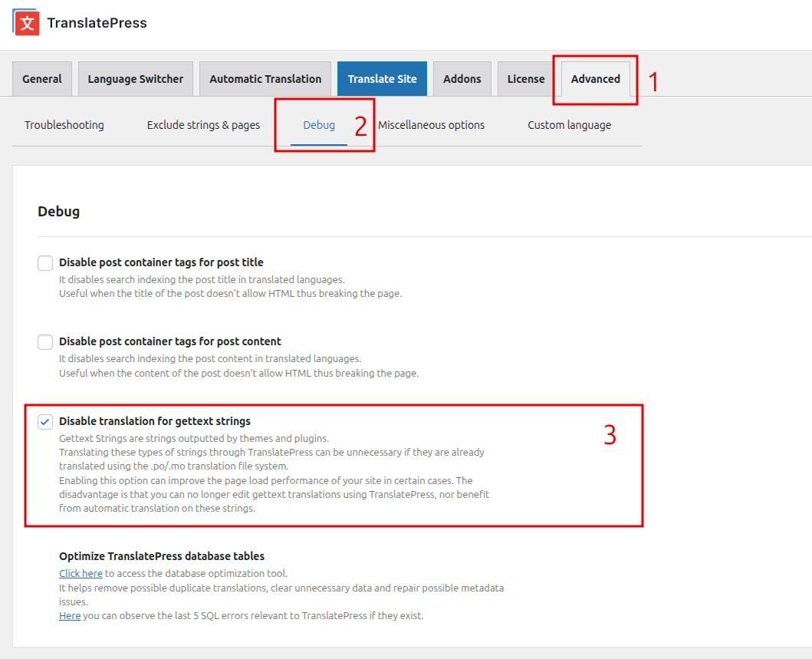This screenshot has width=812, height=659.
Task: Go to the Custom language sub-tab
Action: pos(569,125)
